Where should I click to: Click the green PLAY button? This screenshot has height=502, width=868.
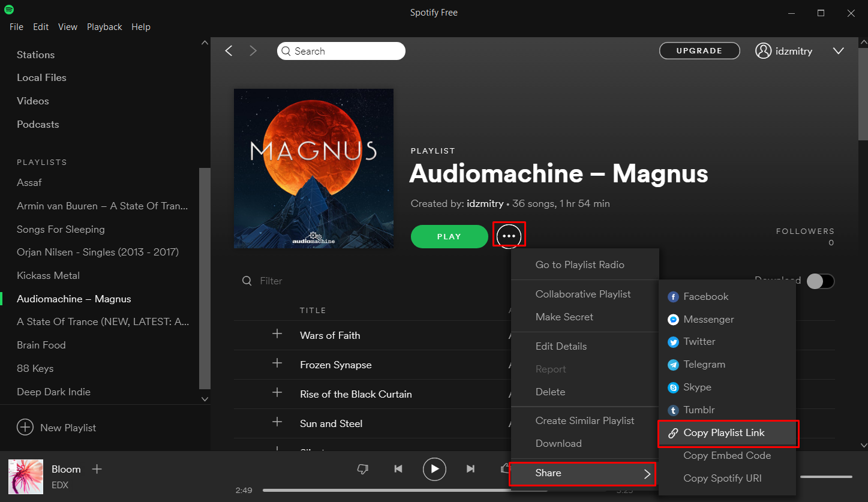449,236
